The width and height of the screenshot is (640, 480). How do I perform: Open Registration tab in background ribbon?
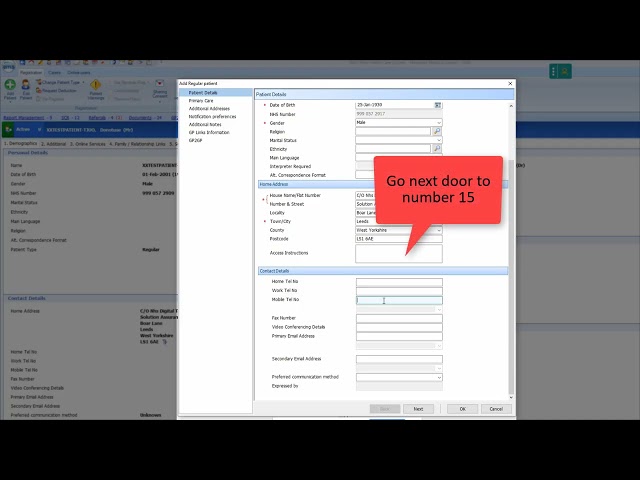[x=31, y=73]
